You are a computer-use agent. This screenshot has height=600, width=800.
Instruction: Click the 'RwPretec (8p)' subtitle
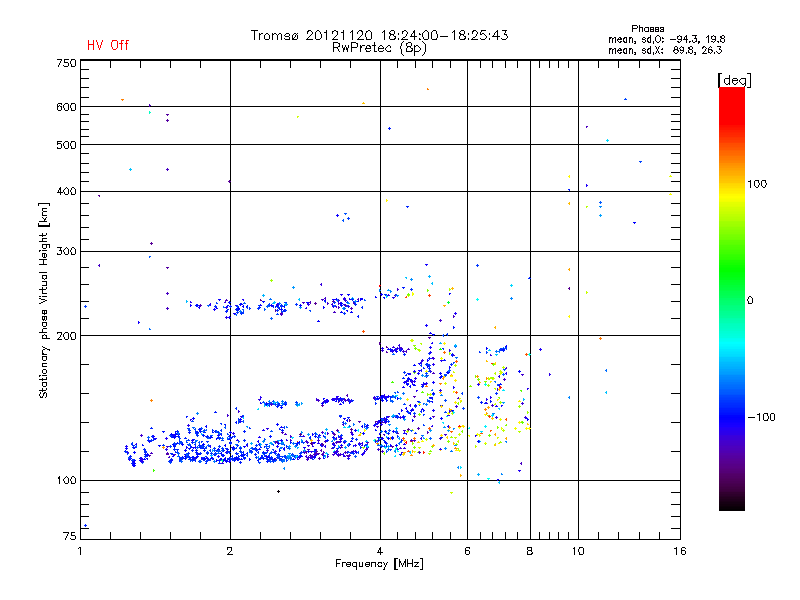pos(379,48)
